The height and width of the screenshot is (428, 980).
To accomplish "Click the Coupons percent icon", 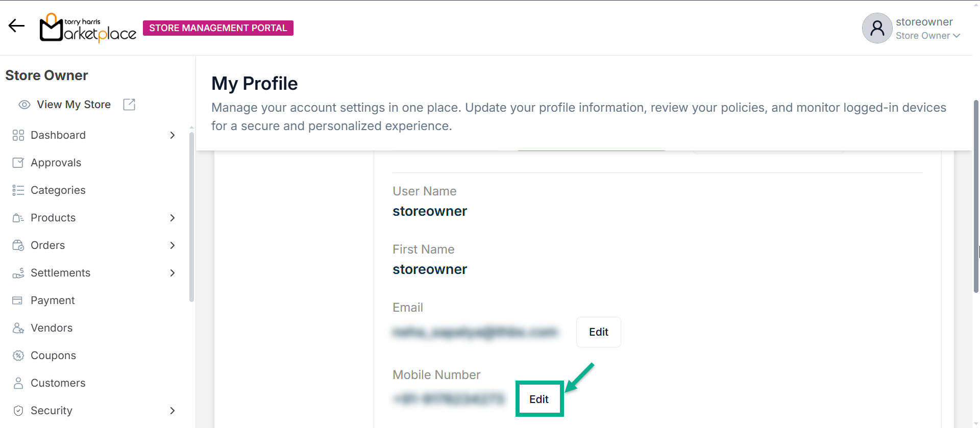I will pyautogui.click(x=18, y=356).
